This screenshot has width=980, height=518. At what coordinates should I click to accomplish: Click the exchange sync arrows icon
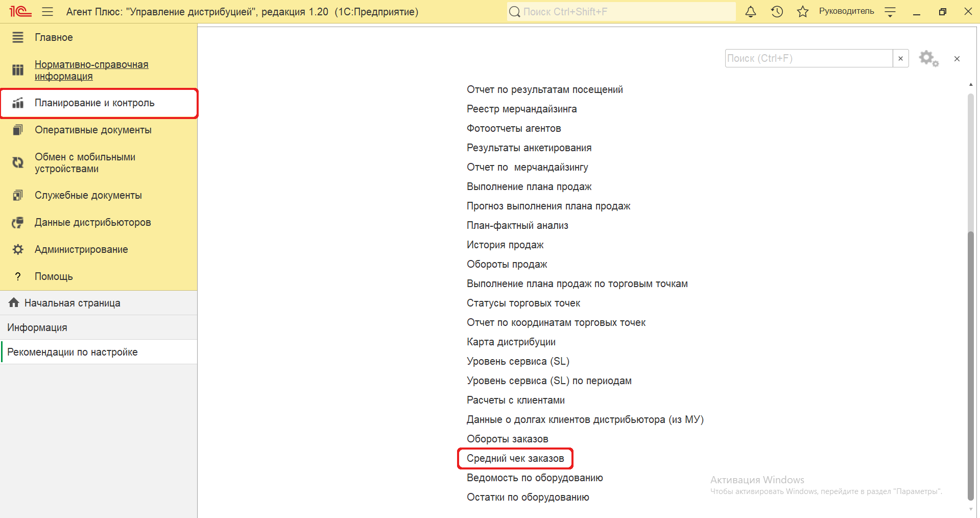click(18, 162)
